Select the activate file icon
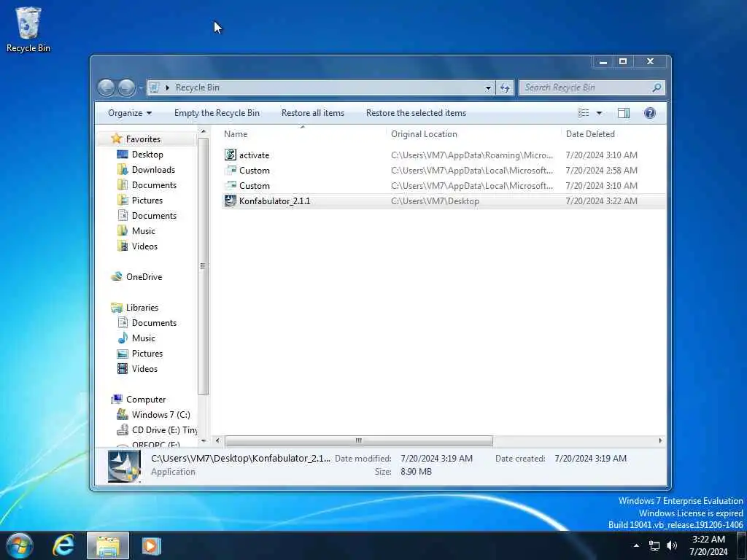The image size is (747, 560). [230, 155]
